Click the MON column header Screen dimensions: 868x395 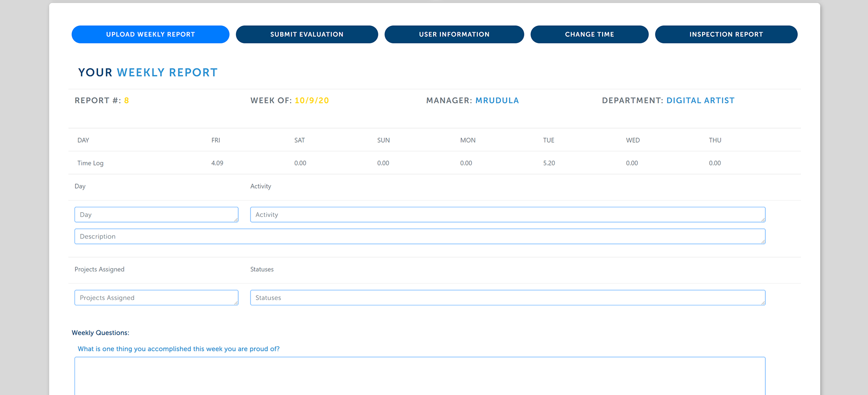click(x=468, y=140)
